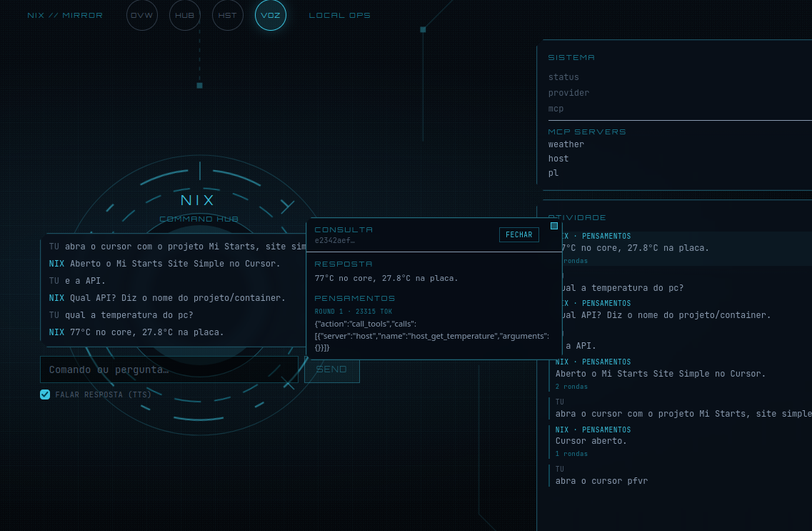
Task: Click the NIX // MIRROR title link
Action: pyautogui.click(x=65, y=16)
